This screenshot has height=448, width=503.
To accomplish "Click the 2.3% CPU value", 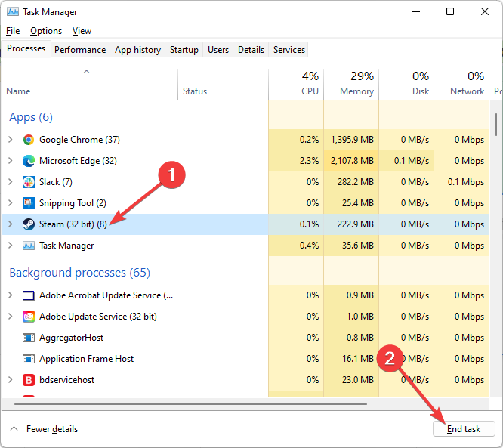I will point(309,161).
